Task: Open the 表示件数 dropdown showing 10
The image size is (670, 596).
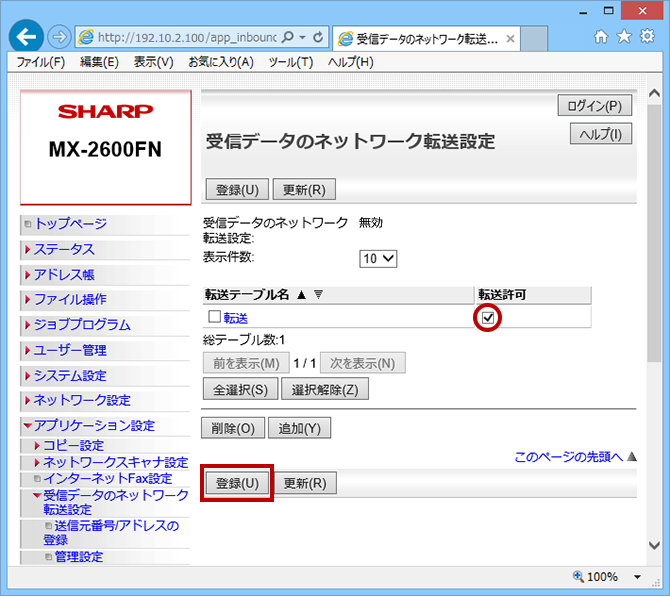Action: [x=378, y=258]
